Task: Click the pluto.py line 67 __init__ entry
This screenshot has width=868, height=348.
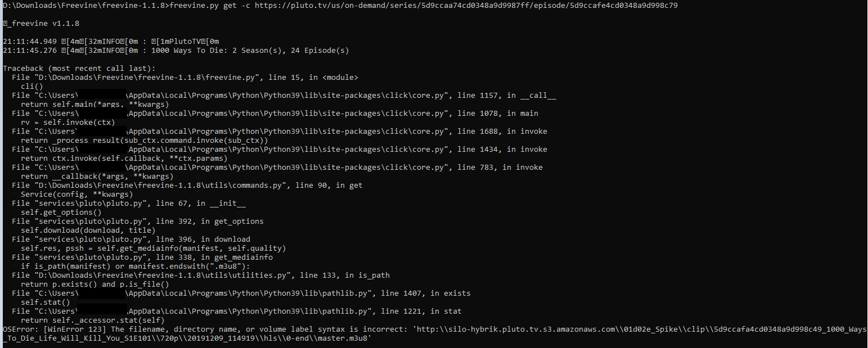Action: 129,203
